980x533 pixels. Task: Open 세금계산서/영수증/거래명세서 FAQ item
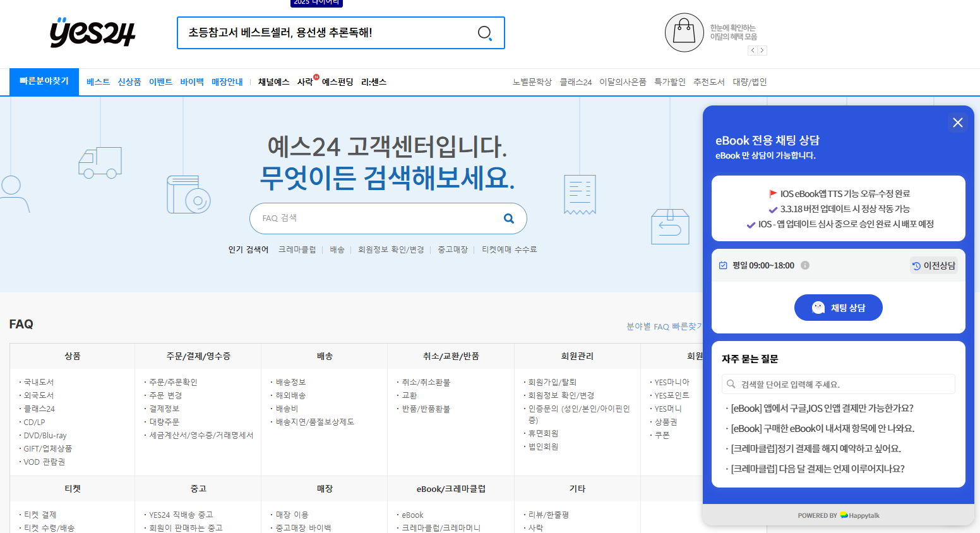(201, 435)
